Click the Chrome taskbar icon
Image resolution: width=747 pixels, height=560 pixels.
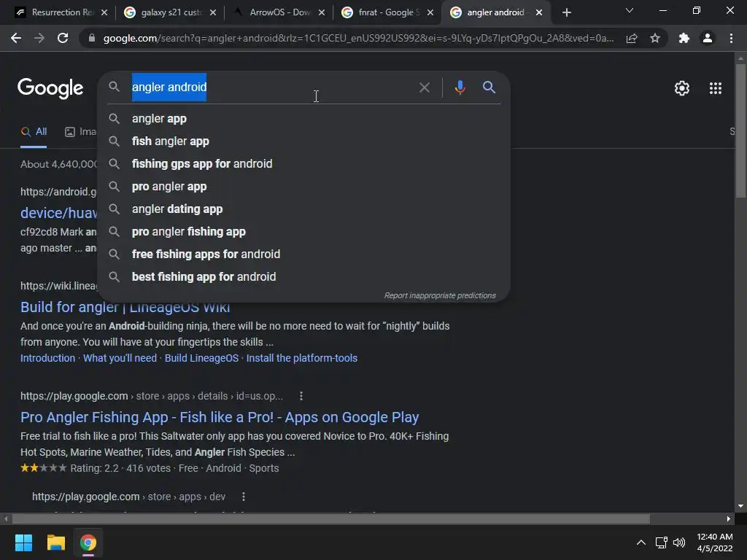coord(88,542)
